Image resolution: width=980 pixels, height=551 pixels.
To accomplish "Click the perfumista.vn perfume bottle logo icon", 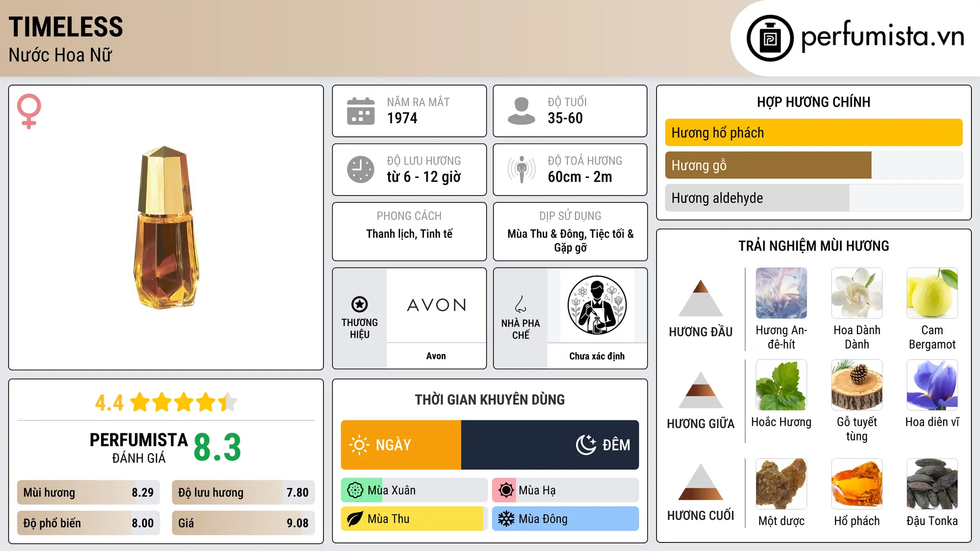I will point(770,38).
